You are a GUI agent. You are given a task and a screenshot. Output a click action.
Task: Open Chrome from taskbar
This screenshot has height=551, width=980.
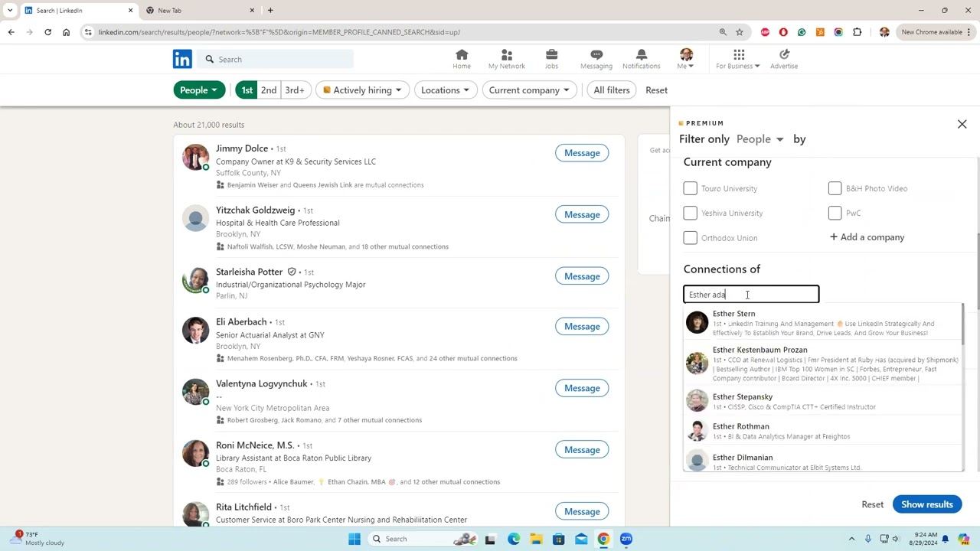click(603, 539)
